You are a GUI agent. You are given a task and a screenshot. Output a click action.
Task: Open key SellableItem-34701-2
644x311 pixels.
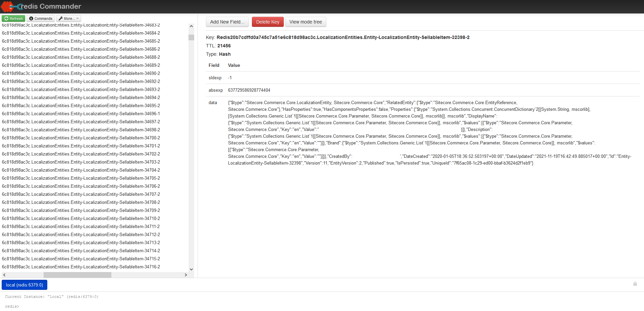81,146
